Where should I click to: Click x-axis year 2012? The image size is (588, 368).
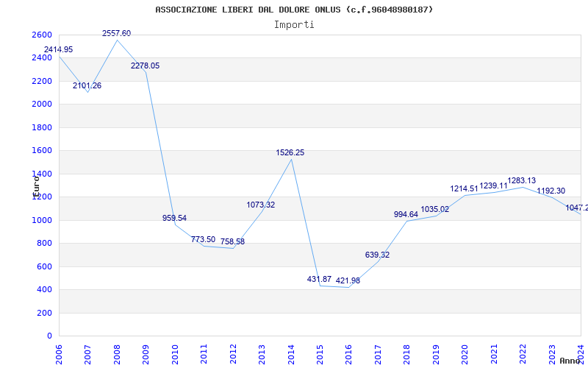point(233,355)
